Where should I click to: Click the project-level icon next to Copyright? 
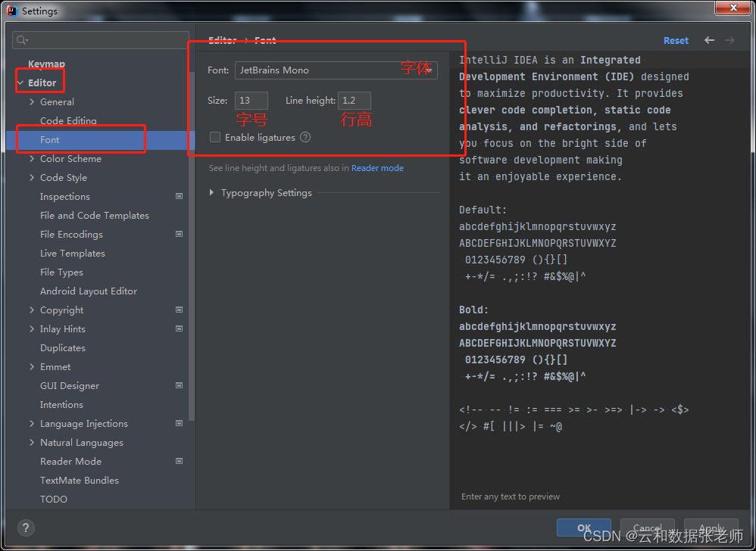180,310
